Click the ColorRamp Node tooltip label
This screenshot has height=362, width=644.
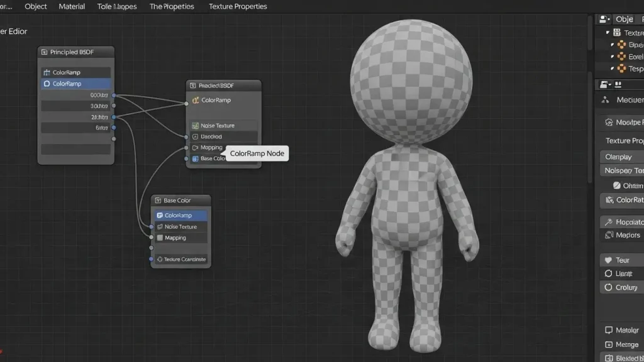pos(257,153)
